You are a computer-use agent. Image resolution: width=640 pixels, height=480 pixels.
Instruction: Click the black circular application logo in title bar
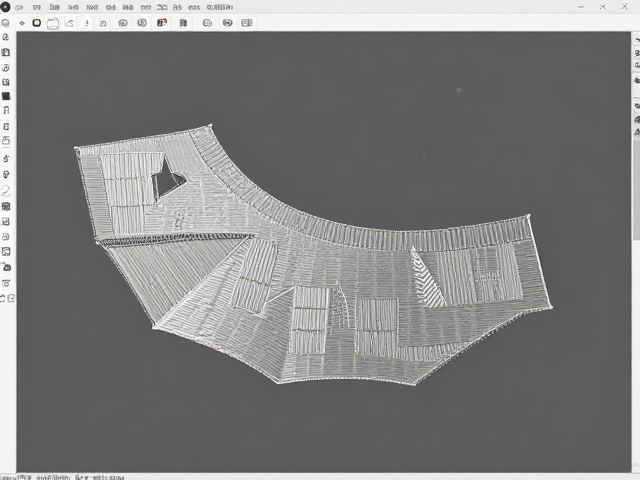click(x=4, y=7)
